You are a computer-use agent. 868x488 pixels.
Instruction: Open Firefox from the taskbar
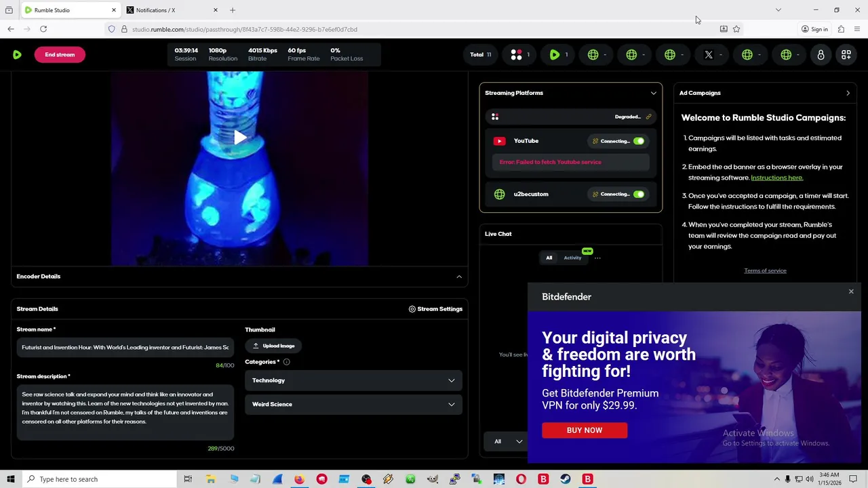coord(299,479)
